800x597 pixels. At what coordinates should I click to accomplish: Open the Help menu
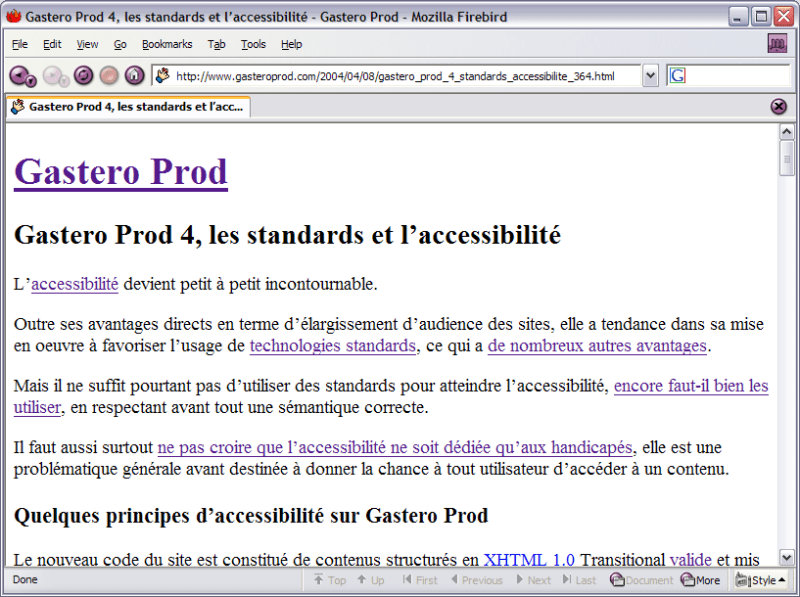(291, 44)
